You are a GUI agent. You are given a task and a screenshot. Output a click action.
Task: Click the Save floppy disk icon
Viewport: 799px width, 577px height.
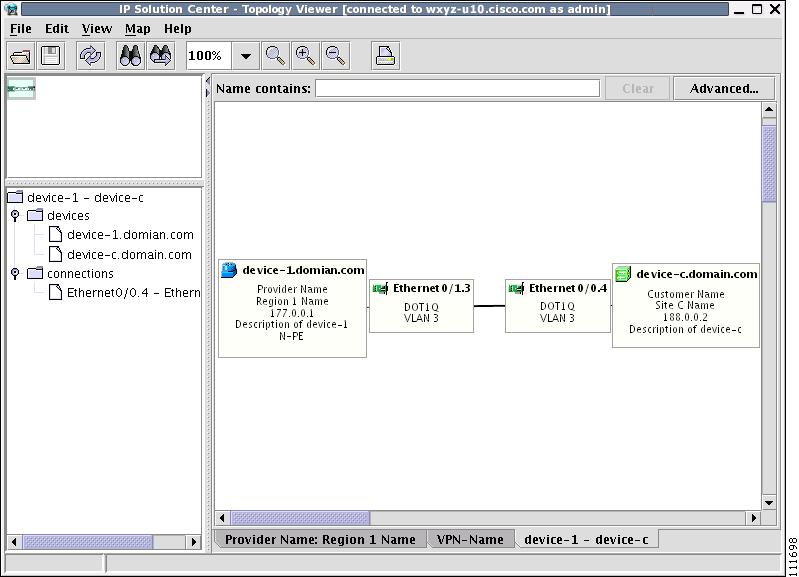(50, 56)
